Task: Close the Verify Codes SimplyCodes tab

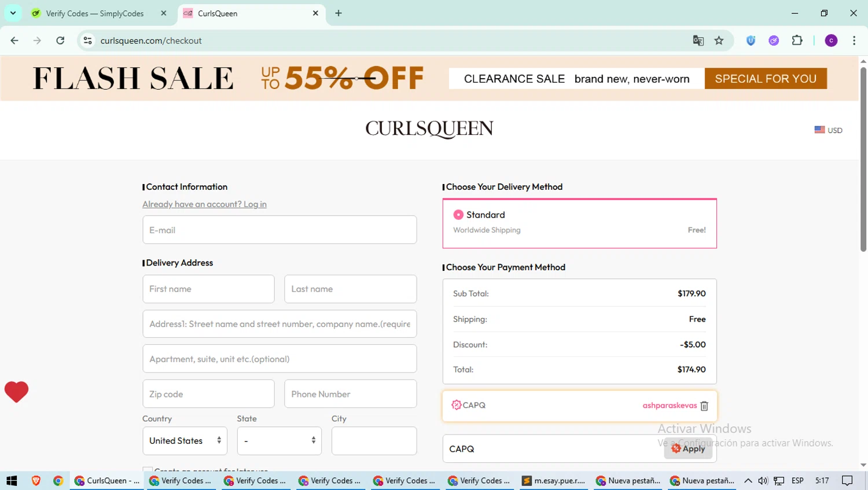Action: [164, 13]
